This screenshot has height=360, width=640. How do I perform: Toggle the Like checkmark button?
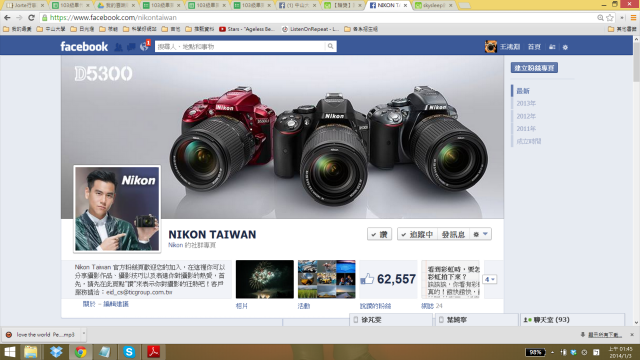click(x=380, y=234)
